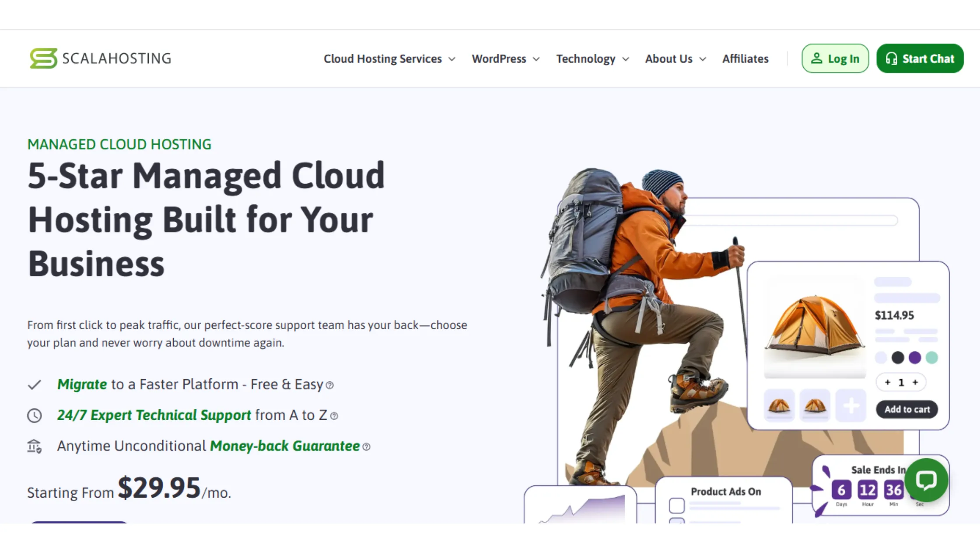Image resolution: width=980 pixels, height=551 pixels.
Task: Open the Technology menu
Action: [586, 59]
